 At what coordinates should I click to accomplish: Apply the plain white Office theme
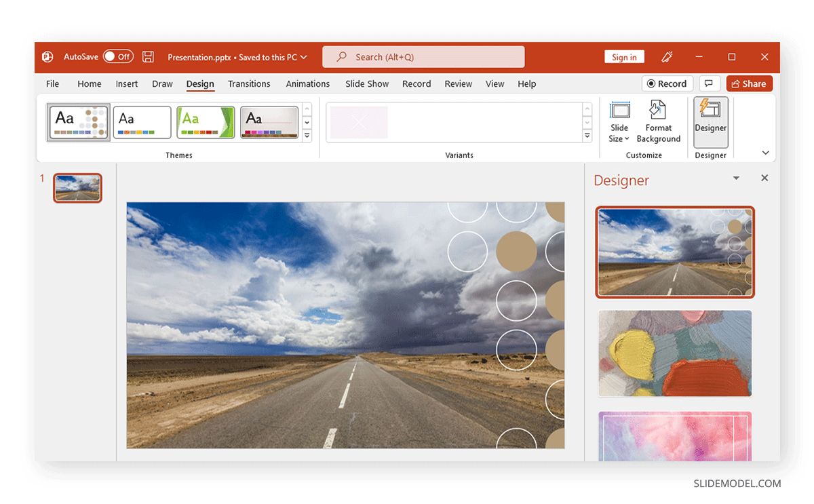click(142, 122)
